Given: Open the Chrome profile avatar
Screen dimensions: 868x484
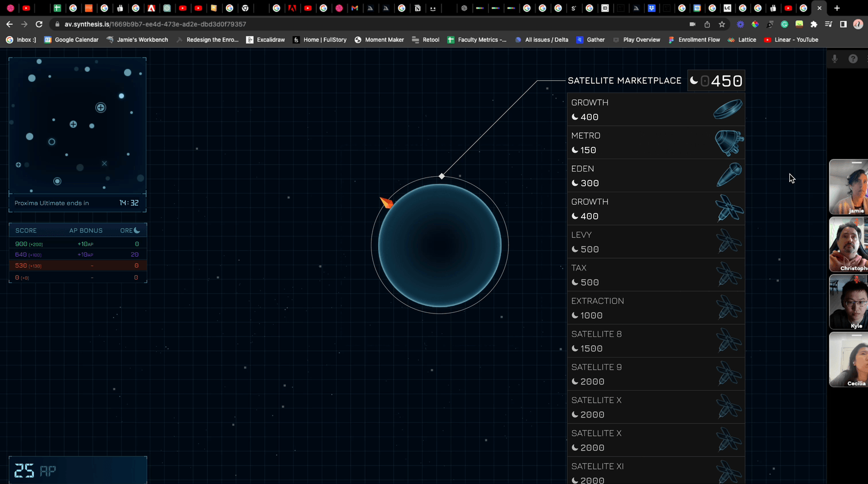Looking at the screenshot, I should click(858, 24).
